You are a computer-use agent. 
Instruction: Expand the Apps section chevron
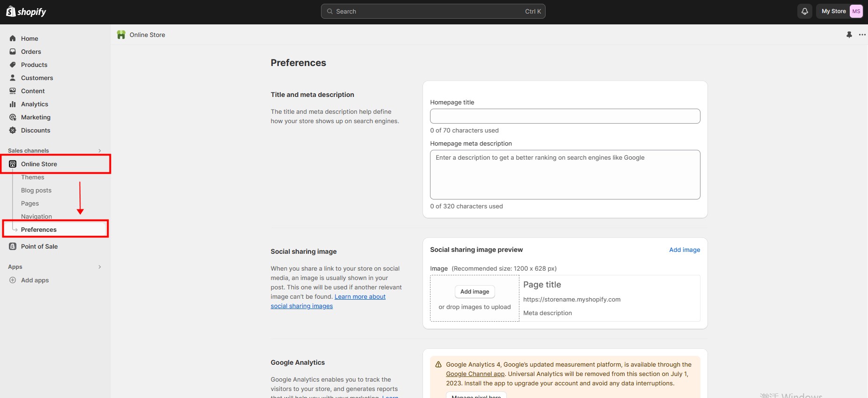coord(100,267)
